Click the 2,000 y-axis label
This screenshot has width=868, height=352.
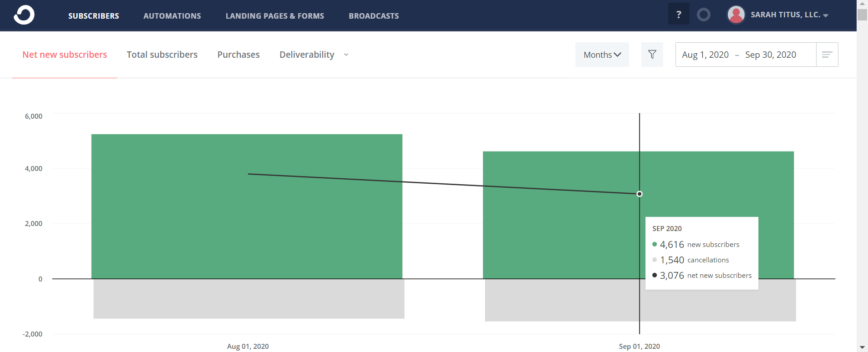point(34,224)
